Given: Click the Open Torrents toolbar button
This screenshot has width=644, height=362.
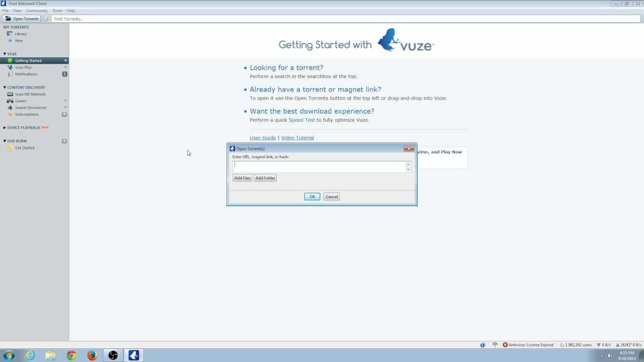Looking at the screenshot, I should [x=22, y=18].
